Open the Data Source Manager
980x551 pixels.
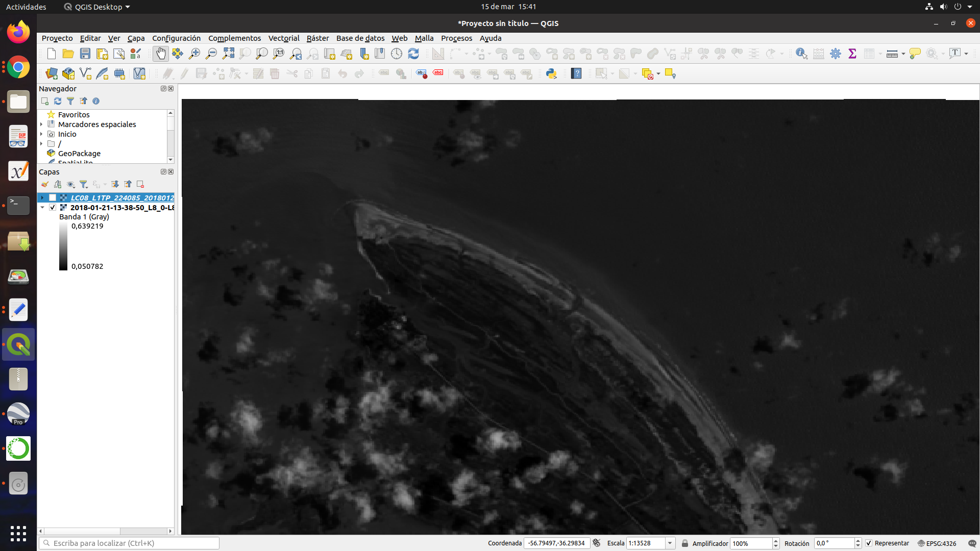tap(52, 73)
